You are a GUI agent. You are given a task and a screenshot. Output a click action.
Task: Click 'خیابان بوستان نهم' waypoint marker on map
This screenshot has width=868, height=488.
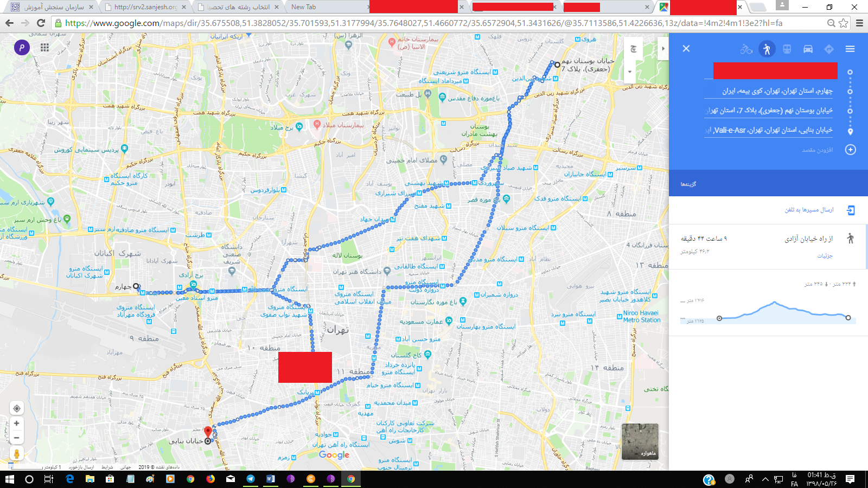[557, 65]
